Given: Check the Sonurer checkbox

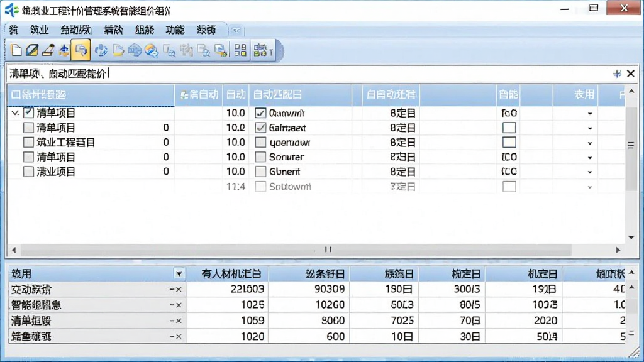Looking at the screenshot, I should pyautogui.click(x=260, y=156).
